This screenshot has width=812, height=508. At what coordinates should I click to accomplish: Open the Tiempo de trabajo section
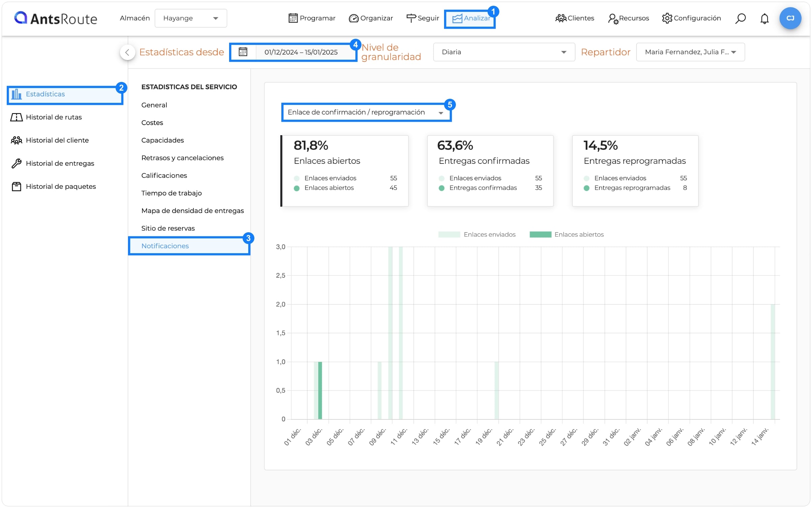171,193
